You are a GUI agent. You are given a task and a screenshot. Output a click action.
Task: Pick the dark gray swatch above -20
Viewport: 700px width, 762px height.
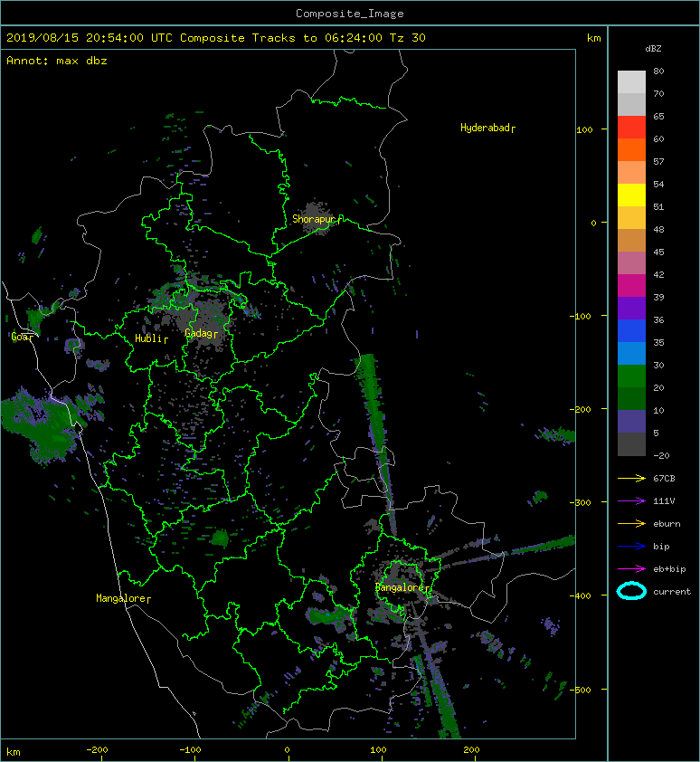pyautogui.click(x=631, y=443)
